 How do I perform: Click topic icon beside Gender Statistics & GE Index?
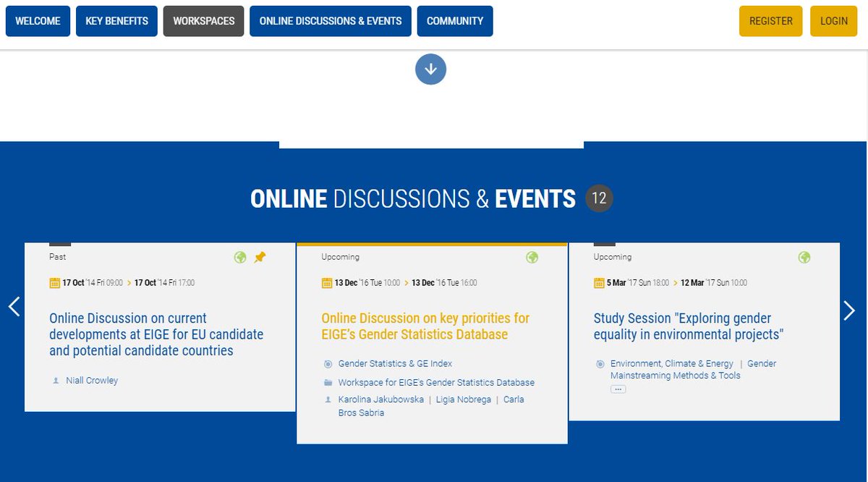pos(328,364)
